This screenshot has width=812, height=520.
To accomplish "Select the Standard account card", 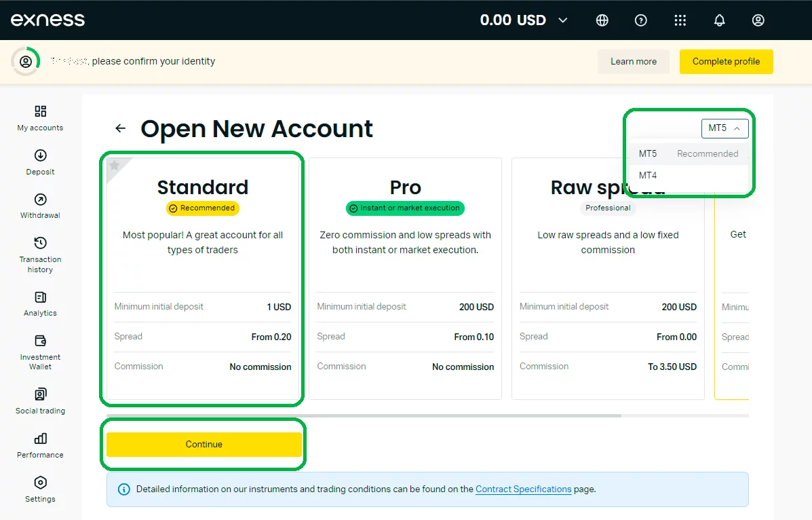I will [202, 278].
